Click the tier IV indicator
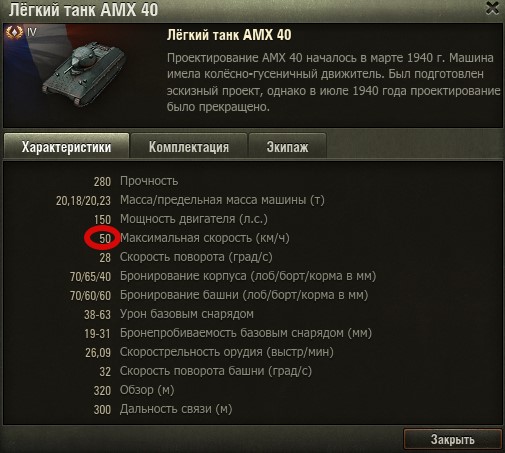Screen dimensions: 505x453 (31, 32)
